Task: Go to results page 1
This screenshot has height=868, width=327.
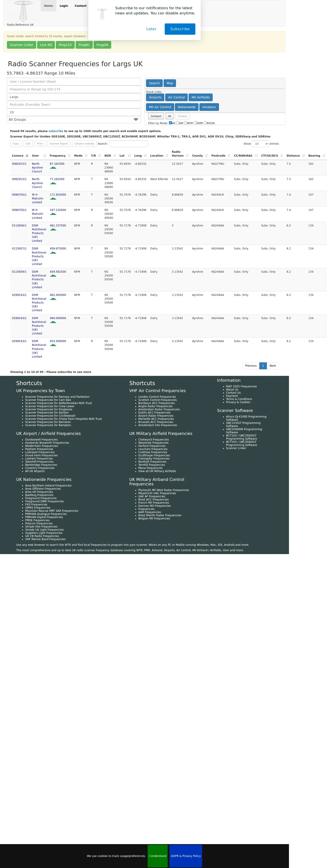Action: pyautogui.click(x=263, y=365)
